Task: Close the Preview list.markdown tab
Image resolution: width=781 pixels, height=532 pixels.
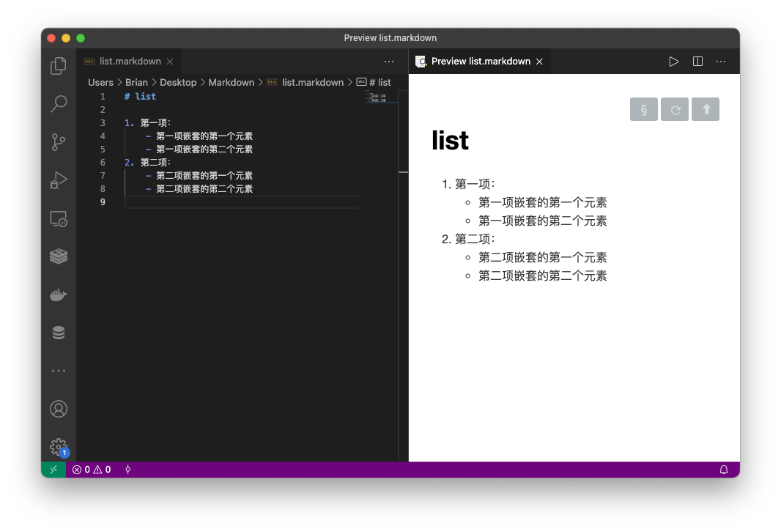Action: 539,62
